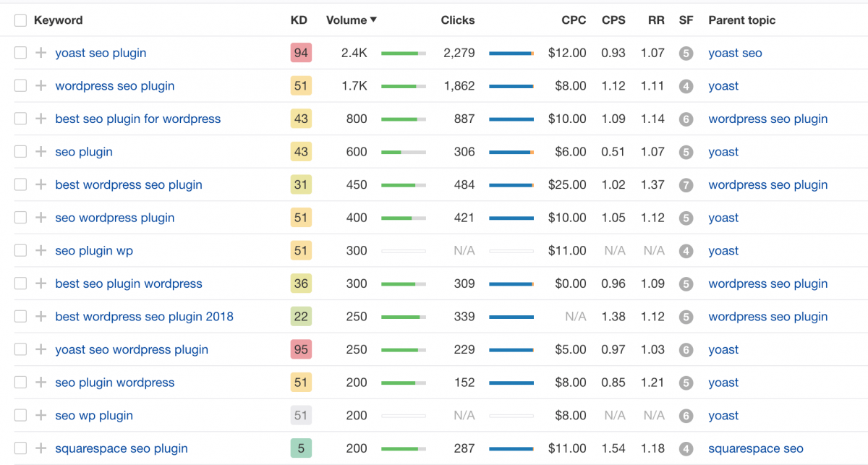Sort table by CPS column header

click(x=613, y=20)
